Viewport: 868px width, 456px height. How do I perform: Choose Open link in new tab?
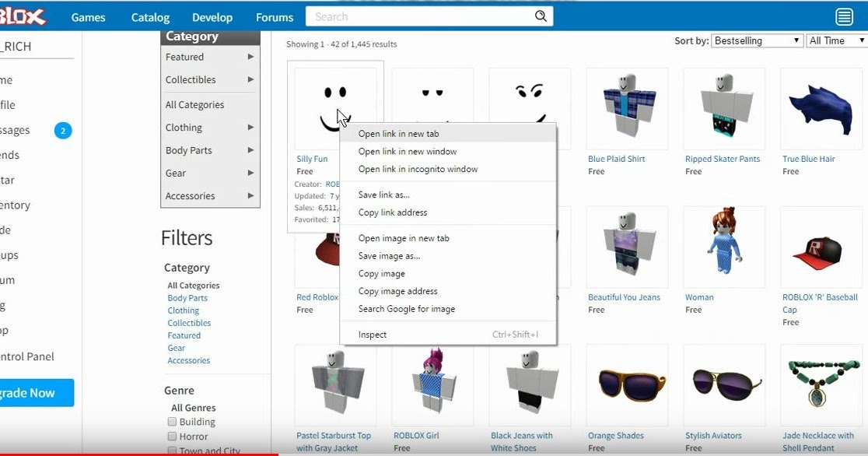[449, 134]
